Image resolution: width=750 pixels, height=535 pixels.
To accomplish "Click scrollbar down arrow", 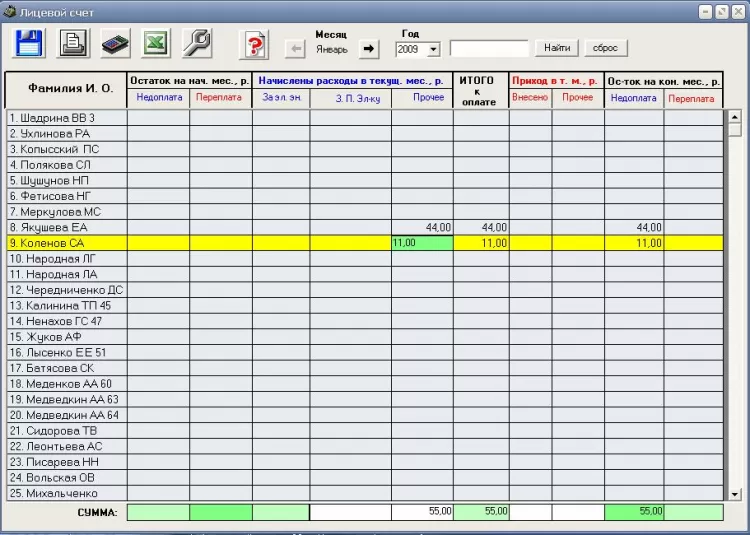I will [735, 495].
